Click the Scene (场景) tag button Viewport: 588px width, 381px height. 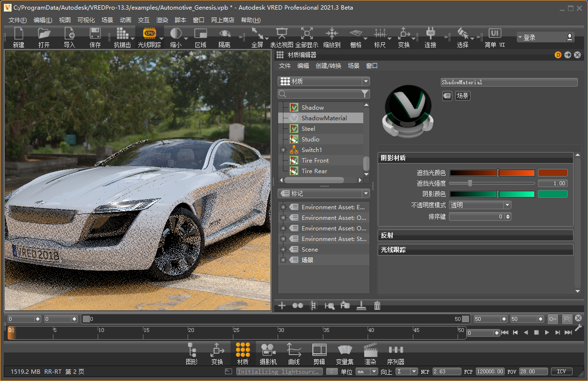pyautogui.click(x=462, y=96)
